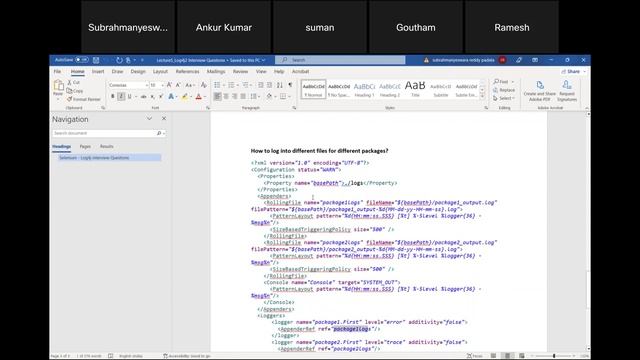The image size is (640, 360).
Task: Apply the red font color
Action: point(198,97)
